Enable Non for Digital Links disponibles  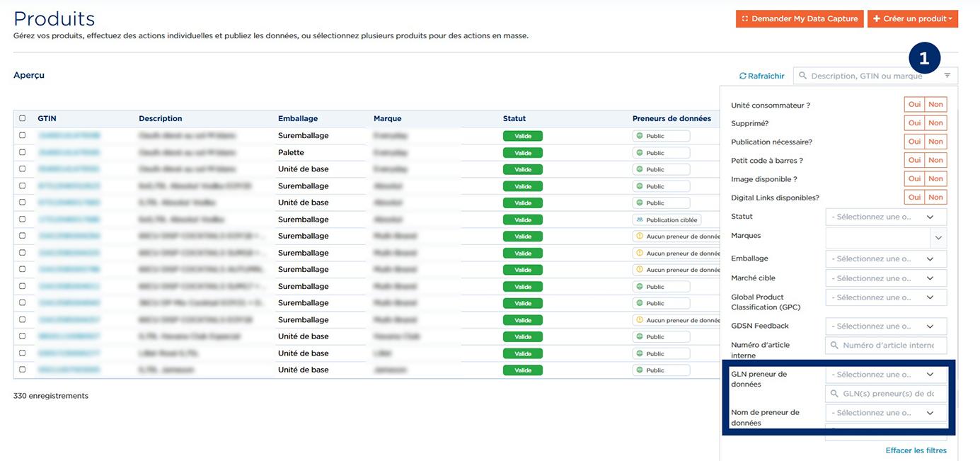(935, 198)
